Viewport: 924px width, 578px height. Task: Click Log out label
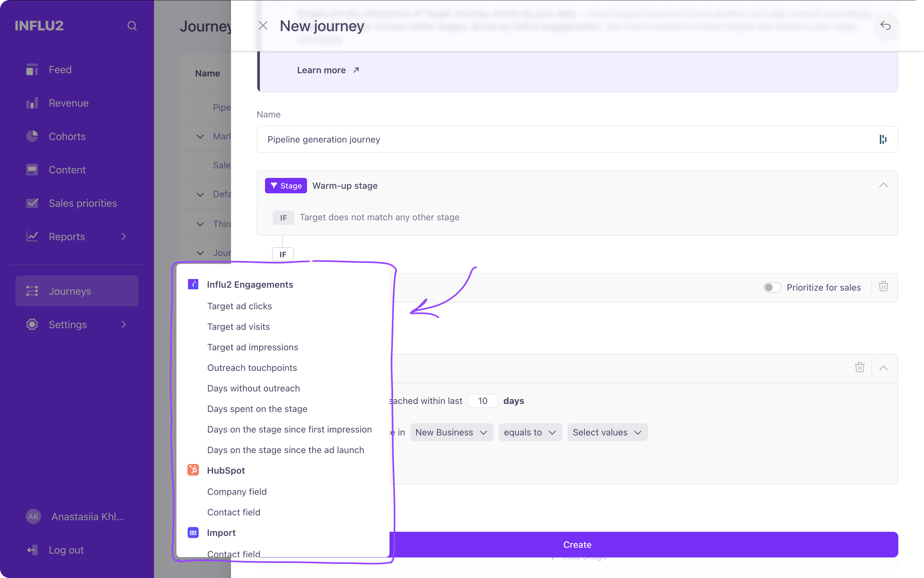pyautogui.click(x=66, y=550)
